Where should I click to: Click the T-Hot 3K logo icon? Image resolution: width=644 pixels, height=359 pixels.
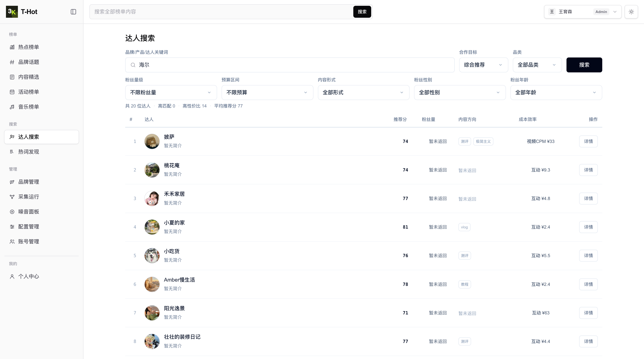click(12, 12)
